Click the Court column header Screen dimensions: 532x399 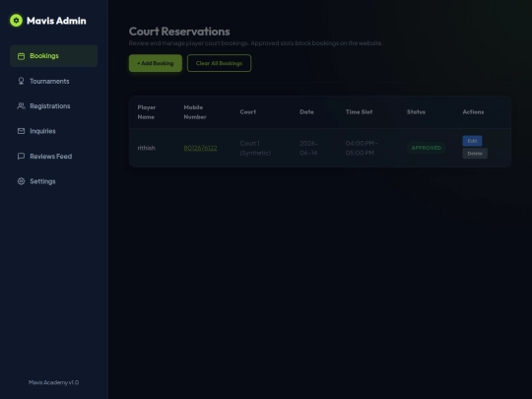pyautogui.click(x=248, y=112)
